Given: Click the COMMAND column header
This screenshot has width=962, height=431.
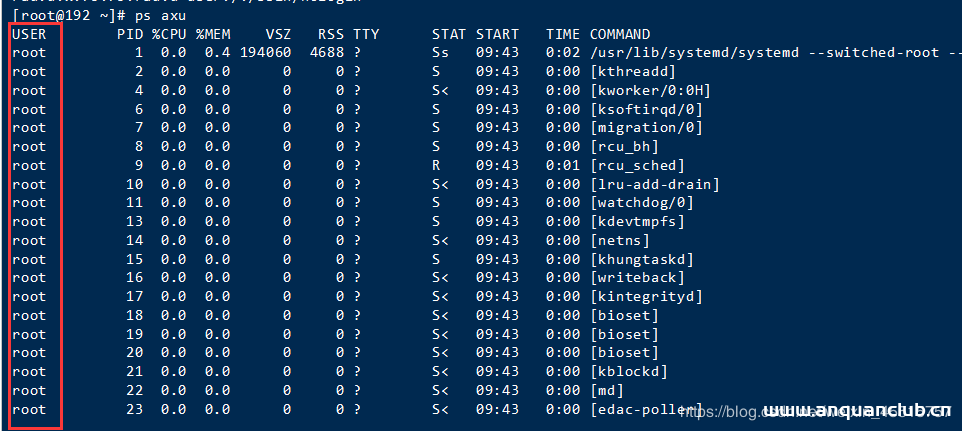Looking at the screenshot, I should pyautogui.click(x=619, y=34).
